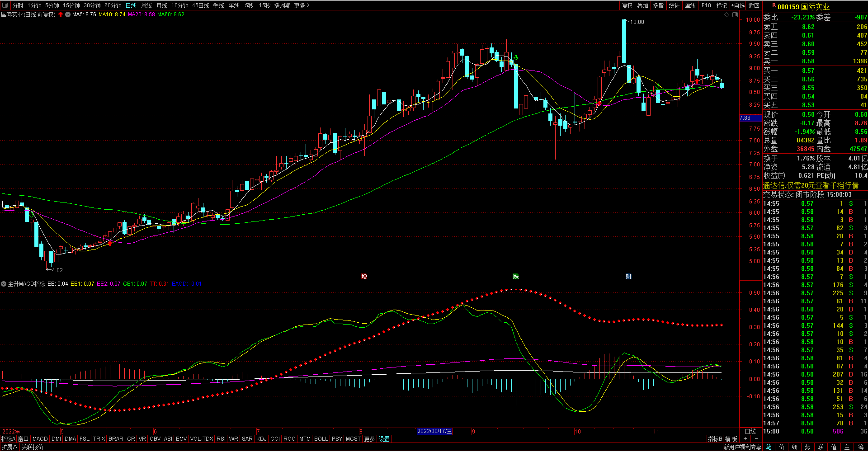The height and width of the screenshot is (452, 868).
Task: Open F10 company info
Action: (x=706, y=5)
